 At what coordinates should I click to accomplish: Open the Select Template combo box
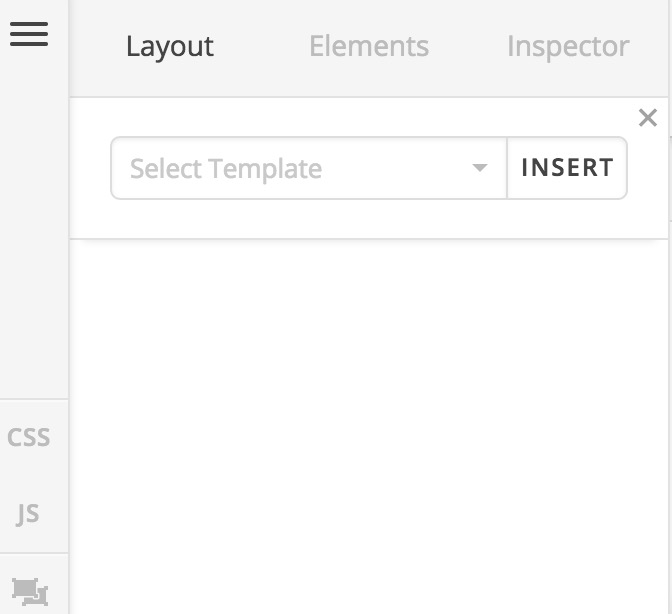(308, 168)
